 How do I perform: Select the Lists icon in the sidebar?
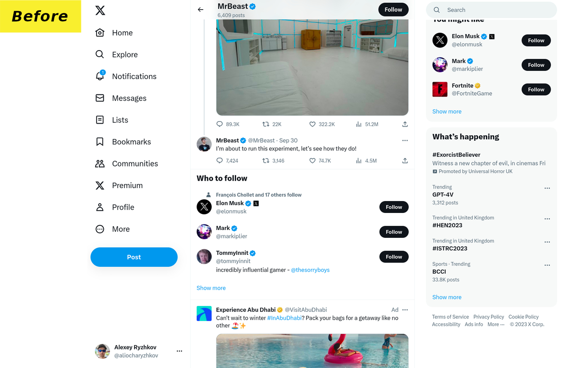pyautogui.click(x=100, y=120)
